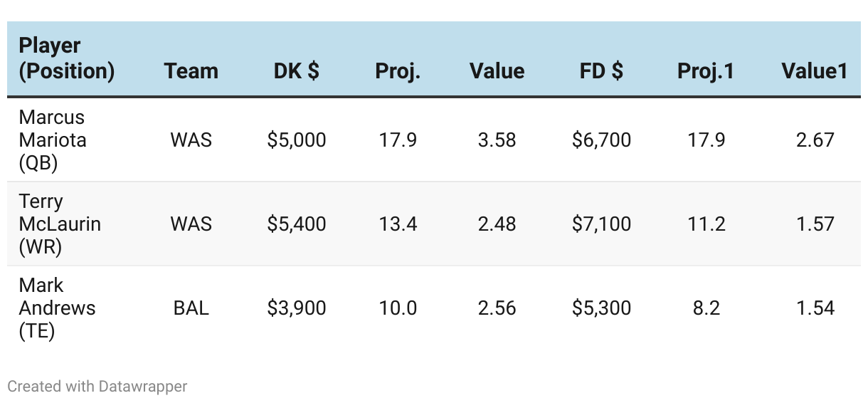The width and height of the screenshot is (868, 403).
Task: Select the Value1 column header
Action: pyautogui.click(x=814, y=71)
